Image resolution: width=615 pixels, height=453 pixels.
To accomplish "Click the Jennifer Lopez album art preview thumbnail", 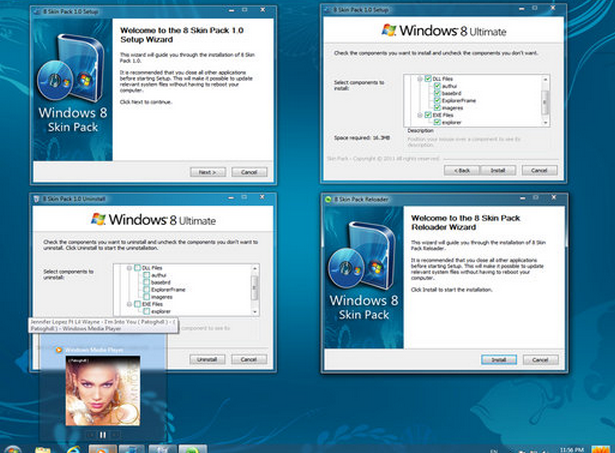I will click(103, 391).
